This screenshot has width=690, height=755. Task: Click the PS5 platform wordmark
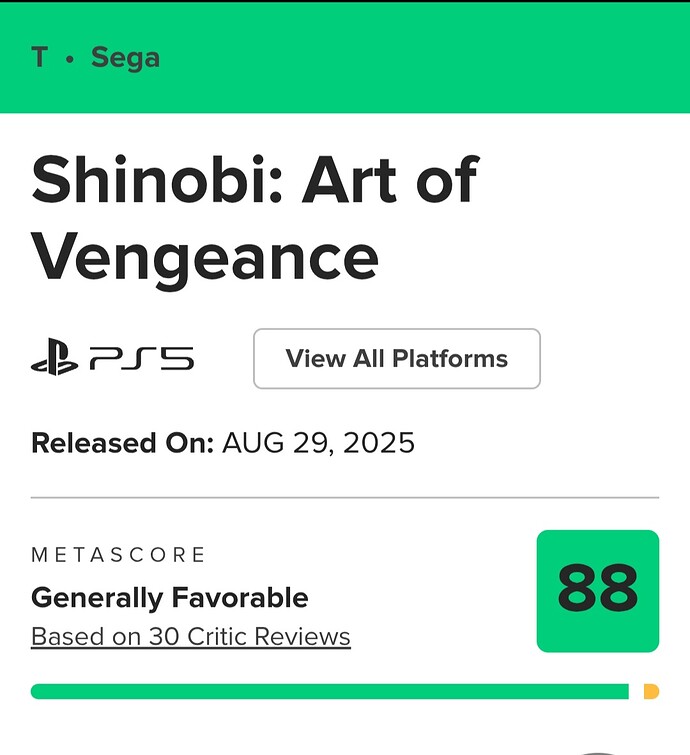click(142, 358)
